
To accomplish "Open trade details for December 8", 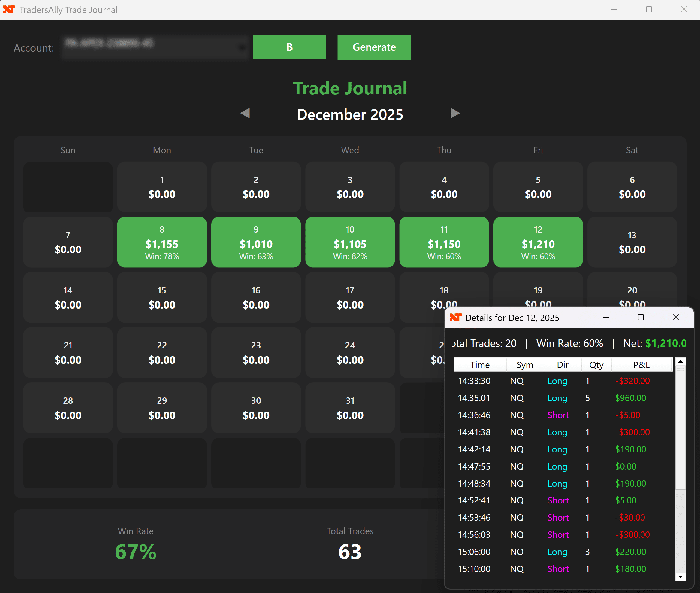I will click(161, 242).
